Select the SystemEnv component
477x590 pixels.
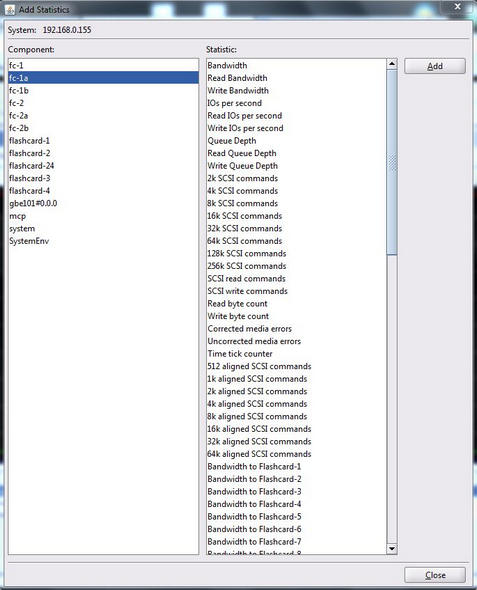click(x=103, y=241)
